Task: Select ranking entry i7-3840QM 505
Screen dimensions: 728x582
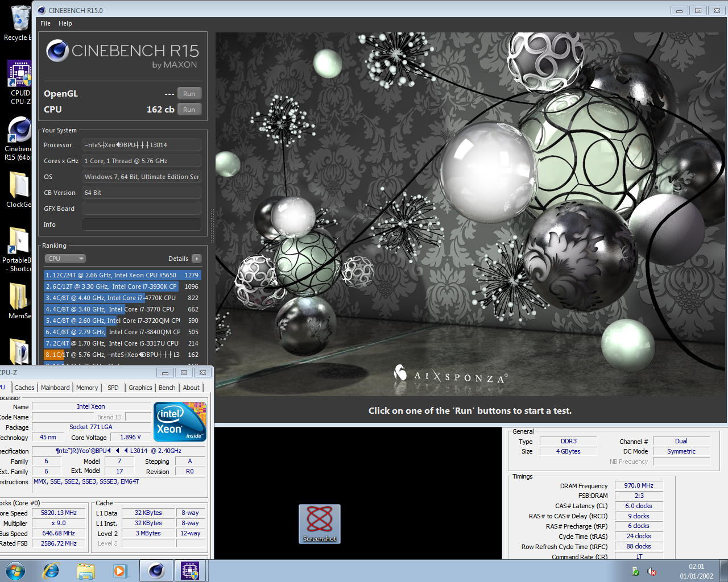Action: [x=122, y=332]
